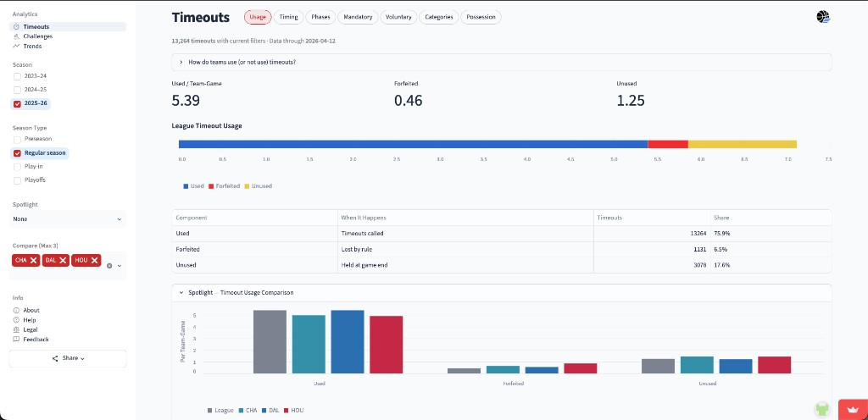
Task: Tick the Play-in checkbox
Action: 17,166
